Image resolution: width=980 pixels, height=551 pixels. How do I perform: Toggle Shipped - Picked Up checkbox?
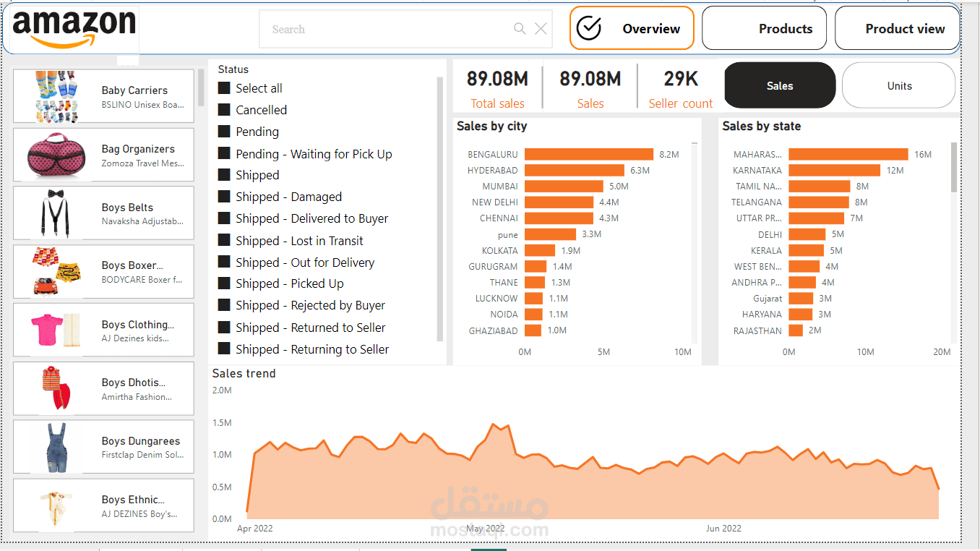pyautogui.click(x=224, y=283)
